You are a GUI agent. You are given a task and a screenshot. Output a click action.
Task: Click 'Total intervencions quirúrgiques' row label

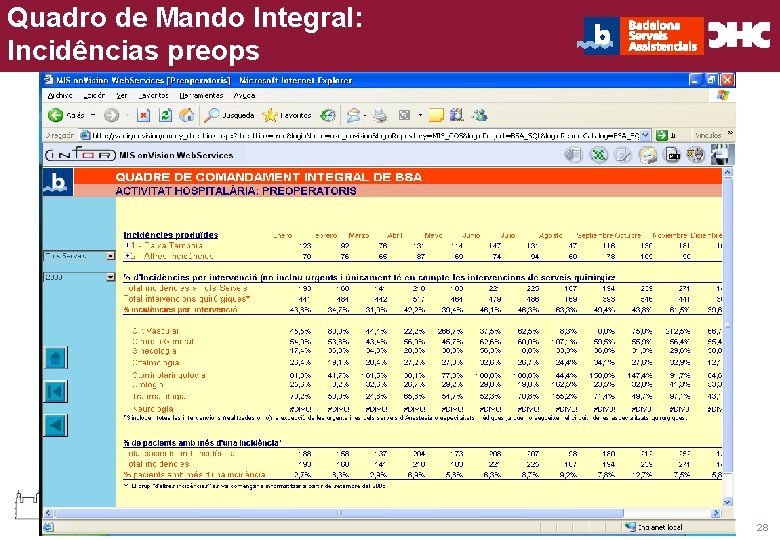(187, 299)
